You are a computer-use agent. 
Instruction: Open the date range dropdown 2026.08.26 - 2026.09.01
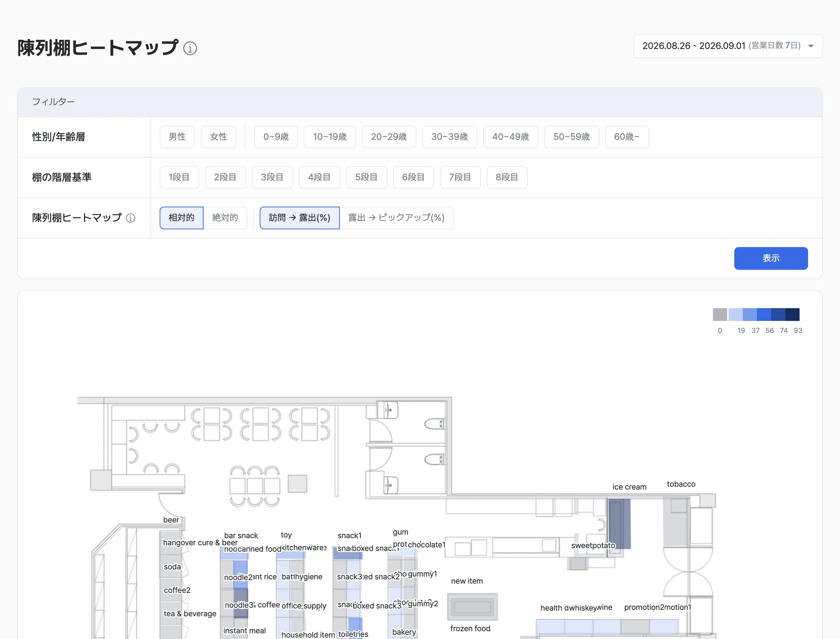pyautogui.click(x=728, y=46)
